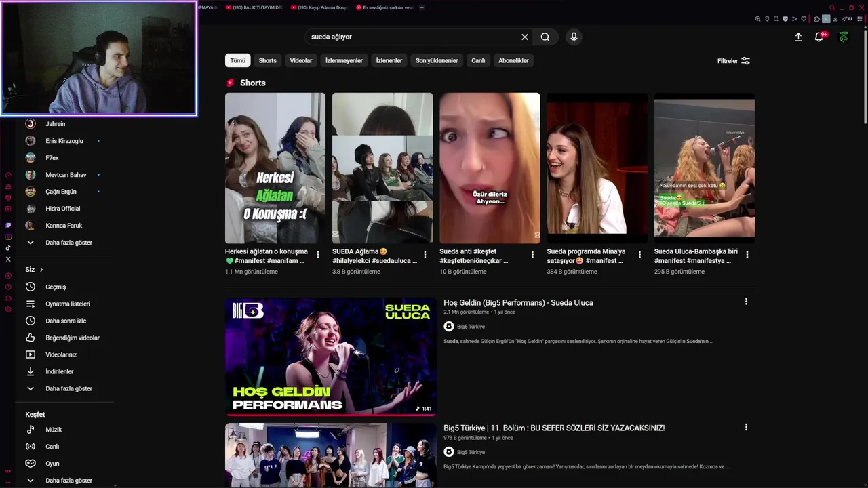This screenshot has height=488, width=868.
Task: Select the Canlı filter chip
Action: pyautogui.click(x=479, y=60)
